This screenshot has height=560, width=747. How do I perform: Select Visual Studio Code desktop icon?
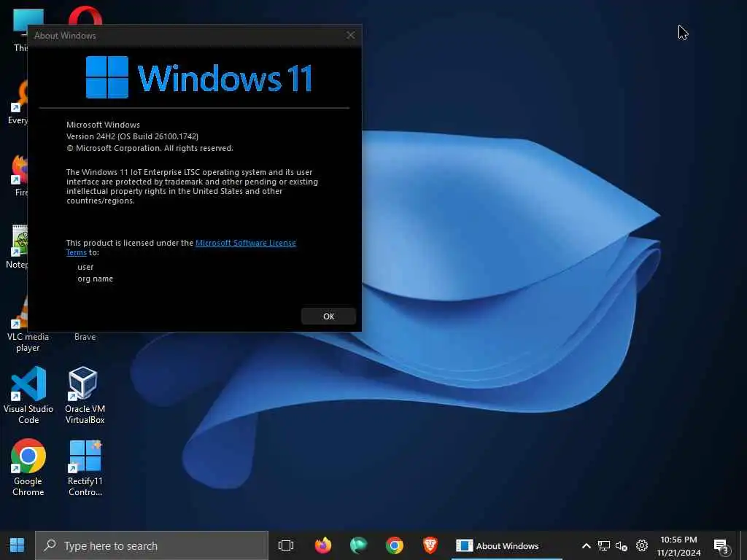(28, 395)
